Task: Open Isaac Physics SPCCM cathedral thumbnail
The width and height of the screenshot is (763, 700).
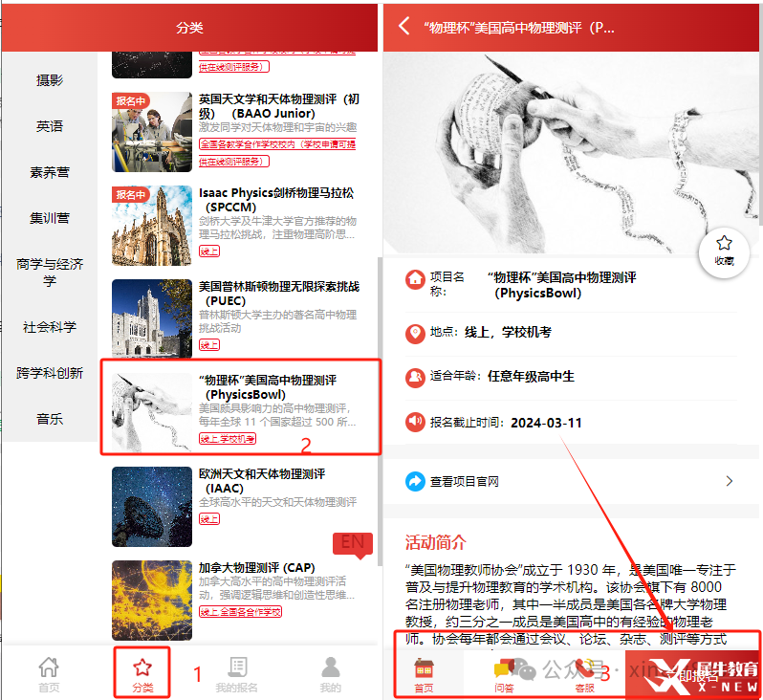Action: pyautogui.click(x=152, y=226)
